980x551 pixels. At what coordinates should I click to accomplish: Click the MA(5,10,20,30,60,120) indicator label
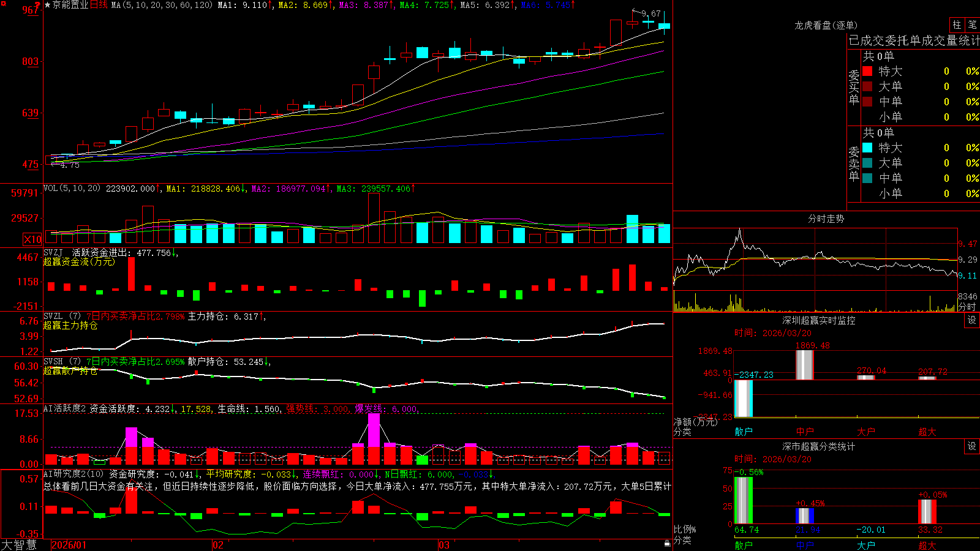[x=162, y=5]
